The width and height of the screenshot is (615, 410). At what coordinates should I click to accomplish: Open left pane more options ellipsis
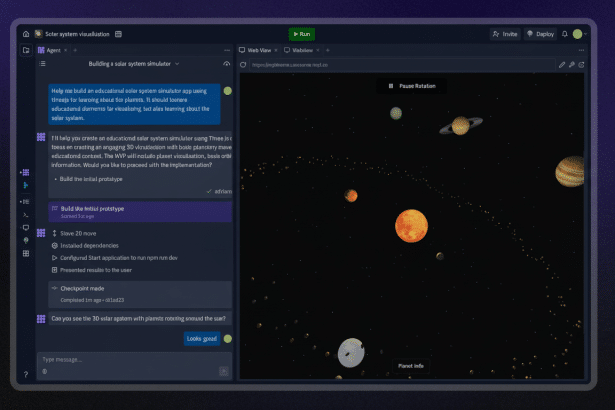[x=227, y=50]
